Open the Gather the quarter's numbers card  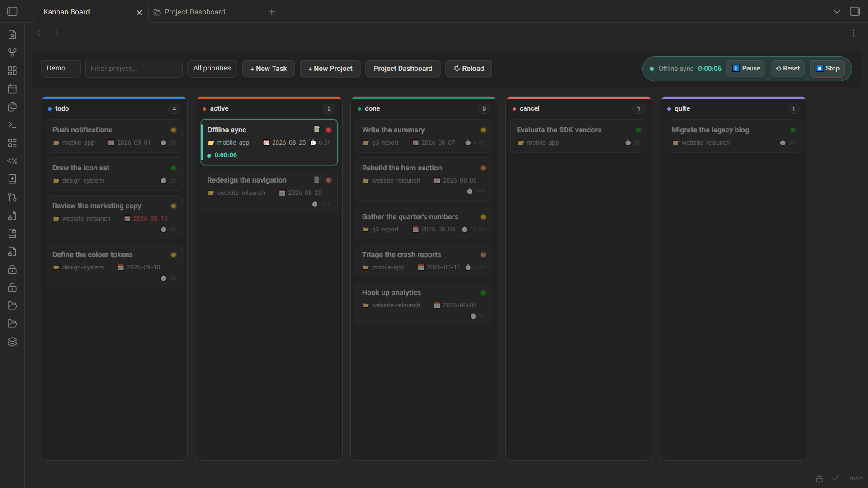pyautogui.click(x=424, y=222)
